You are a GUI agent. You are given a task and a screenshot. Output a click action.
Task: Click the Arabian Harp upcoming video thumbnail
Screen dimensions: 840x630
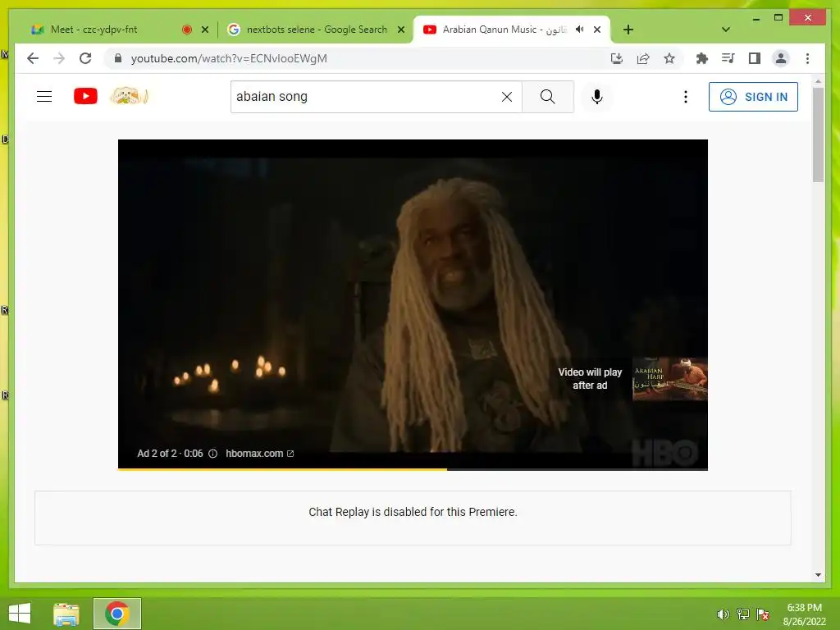tap(669, 379)
